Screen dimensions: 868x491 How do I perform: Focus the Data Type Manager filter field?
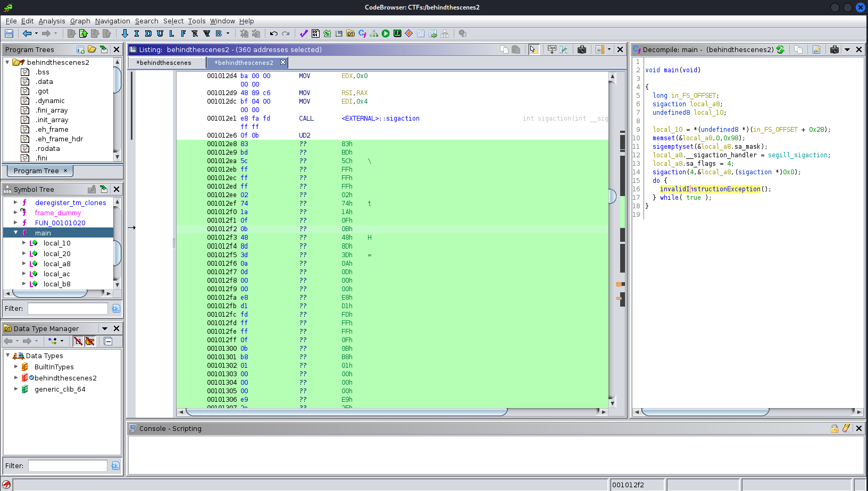pos(68,465)
